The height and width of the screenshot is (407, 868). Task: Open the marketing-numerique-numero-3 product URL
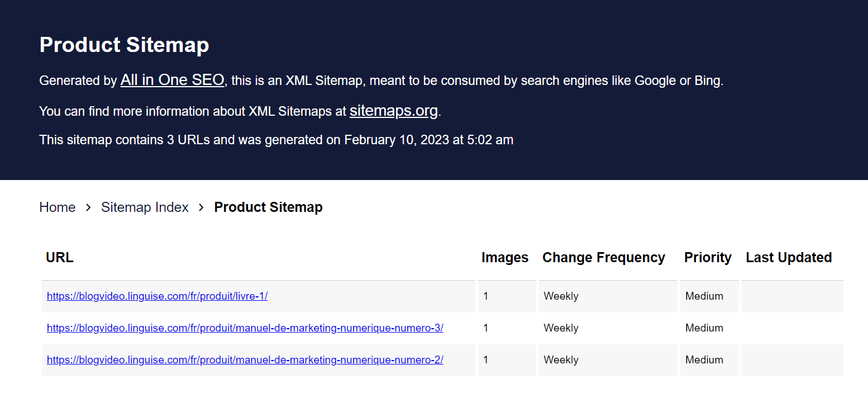click(245, 328)
